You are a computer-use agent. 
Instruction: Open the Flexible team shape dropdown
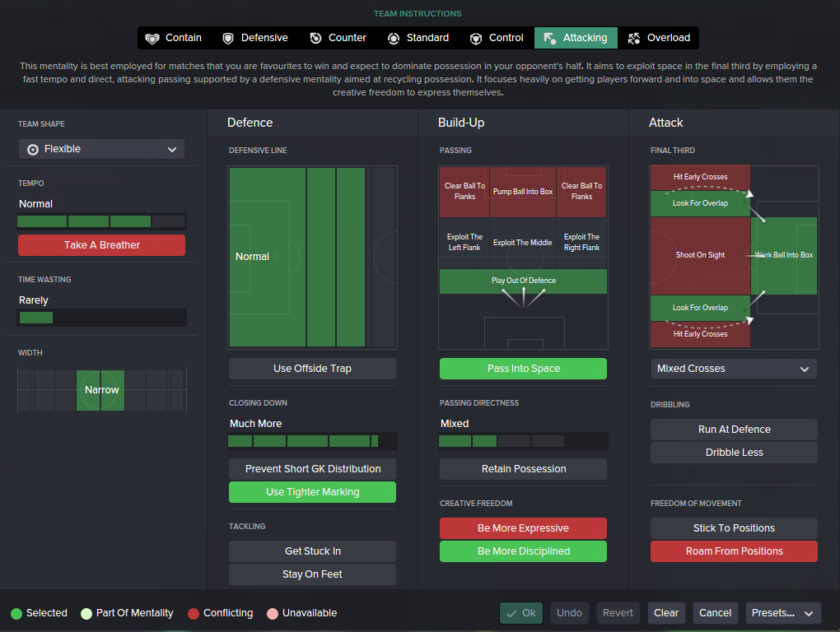(x=102, y=149)
